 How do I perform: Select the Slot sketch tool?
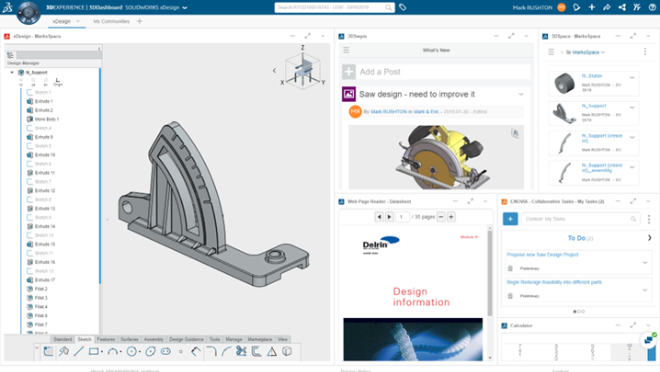pyautogui.click(x=166, y=351)
